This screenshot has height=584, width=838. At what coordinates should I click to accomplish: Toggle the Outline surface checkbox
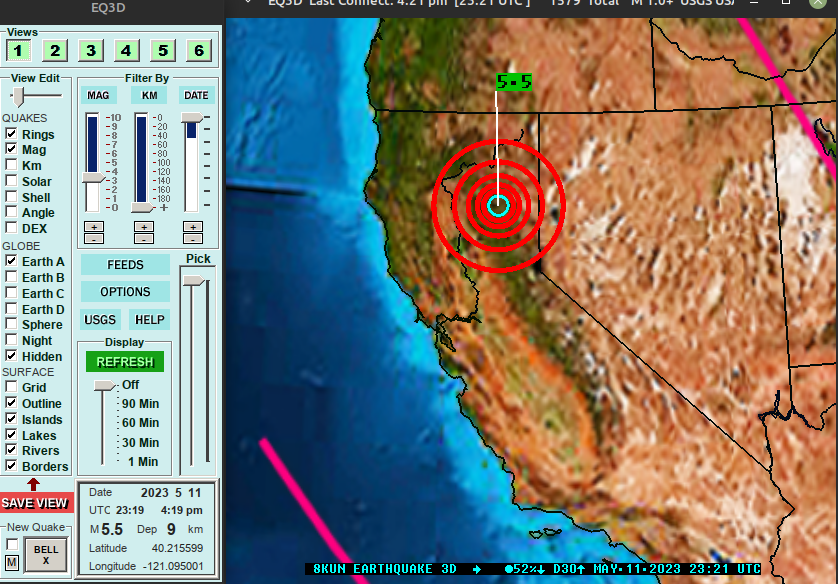click(11, 403)
